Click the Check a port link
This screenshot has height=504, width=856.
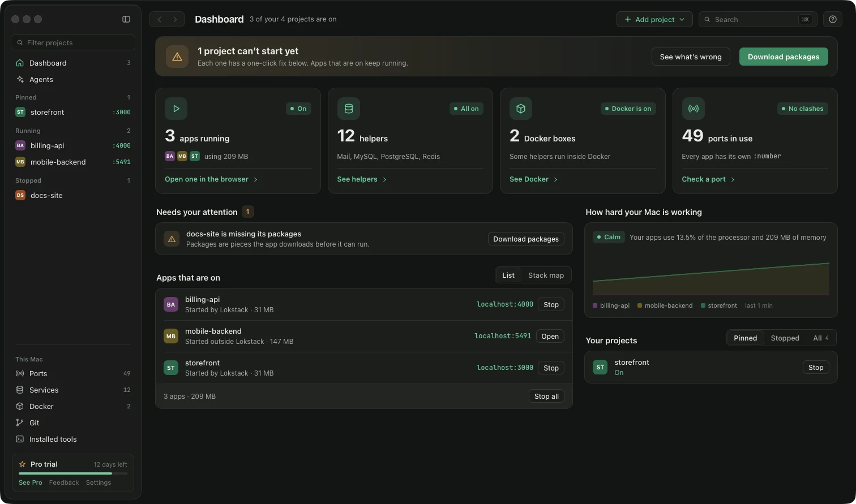coord(708,179)
